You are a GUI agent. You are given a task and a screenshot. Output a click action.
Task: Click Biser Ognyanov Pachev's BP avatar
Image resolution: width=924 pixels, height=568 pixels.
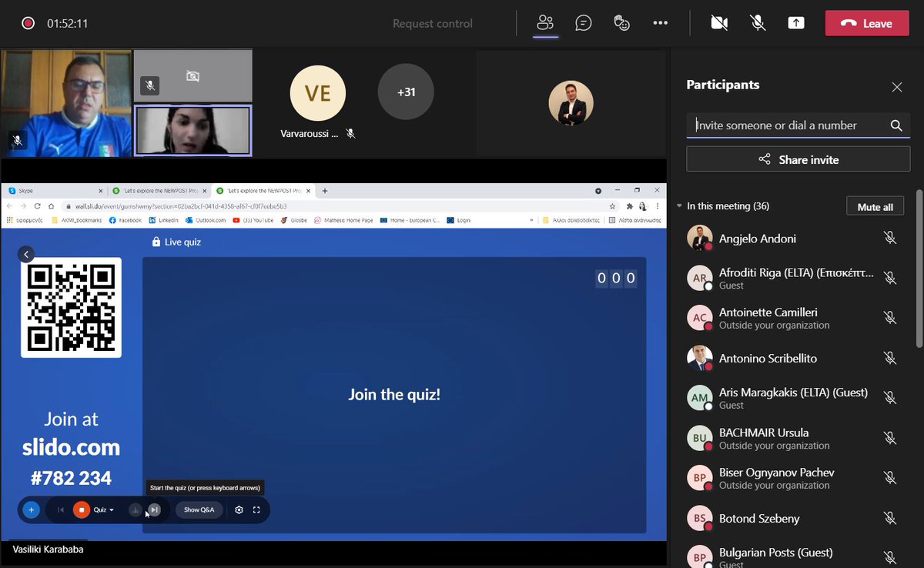point(699,478)
